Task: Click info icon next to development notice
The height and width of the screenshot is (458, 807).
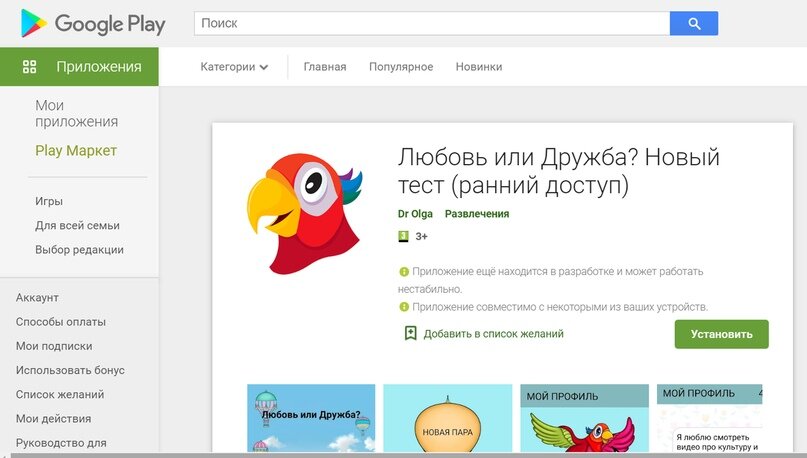Action: [x=404, y=272]
